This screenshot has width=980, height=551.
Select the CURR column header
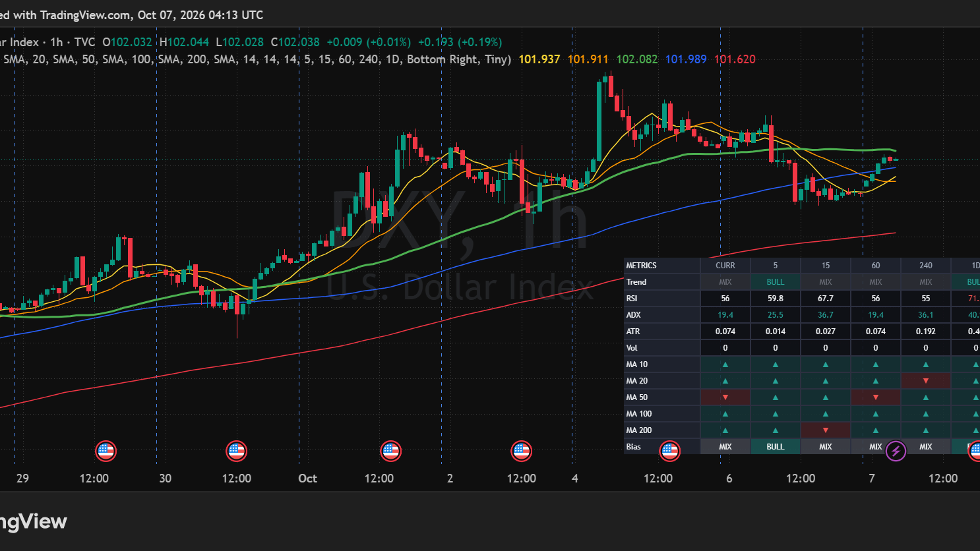coord(725,266)
